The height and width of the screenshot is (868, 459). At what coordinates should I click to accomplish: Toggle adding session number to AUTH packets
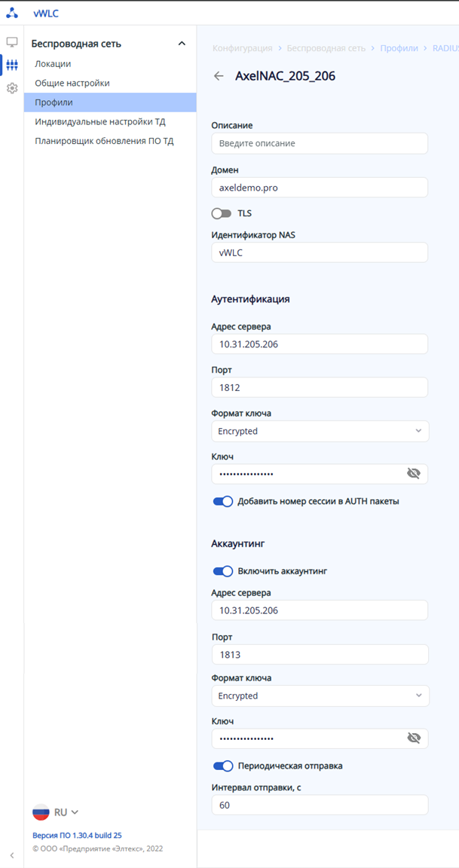pos(223,501)
